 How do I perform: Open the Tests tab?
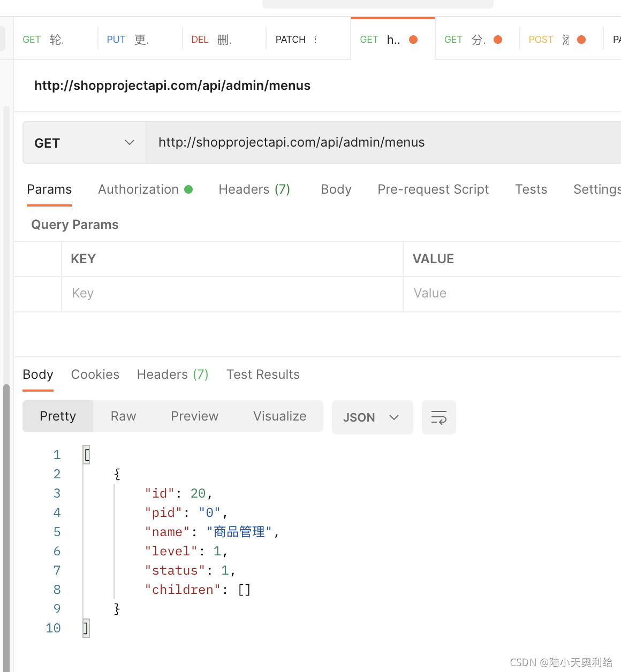pyautogui.click(x=531, y=189)
